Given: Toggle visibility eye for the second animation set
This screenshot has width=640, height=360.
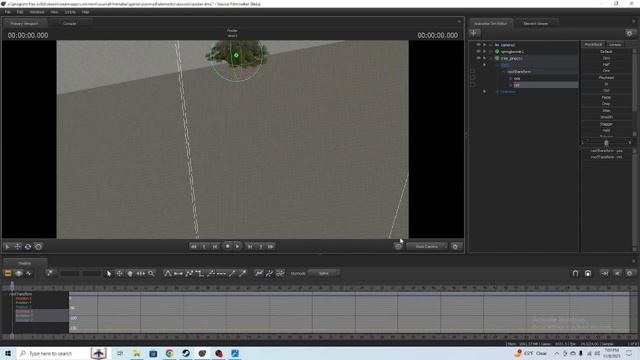Looking at the screenshot, I should [478, 51].
